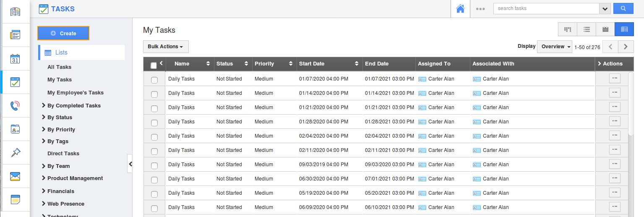Go to next page of tasks

(x=626, y=47)
